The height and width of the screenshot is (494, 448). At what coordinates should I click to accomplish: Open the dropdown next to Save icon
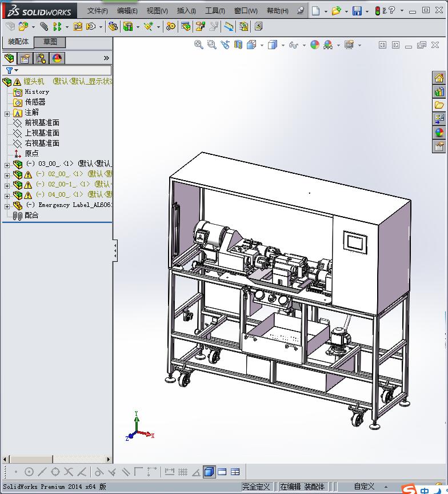coord(367,11)
